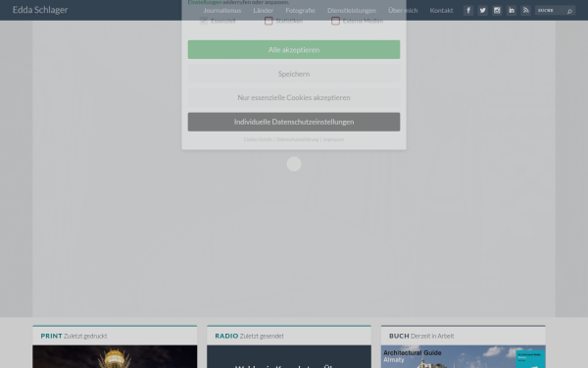Open the PRINT article tower image
The width and height of the screenshot is (588, 368).
coord(115,357)
